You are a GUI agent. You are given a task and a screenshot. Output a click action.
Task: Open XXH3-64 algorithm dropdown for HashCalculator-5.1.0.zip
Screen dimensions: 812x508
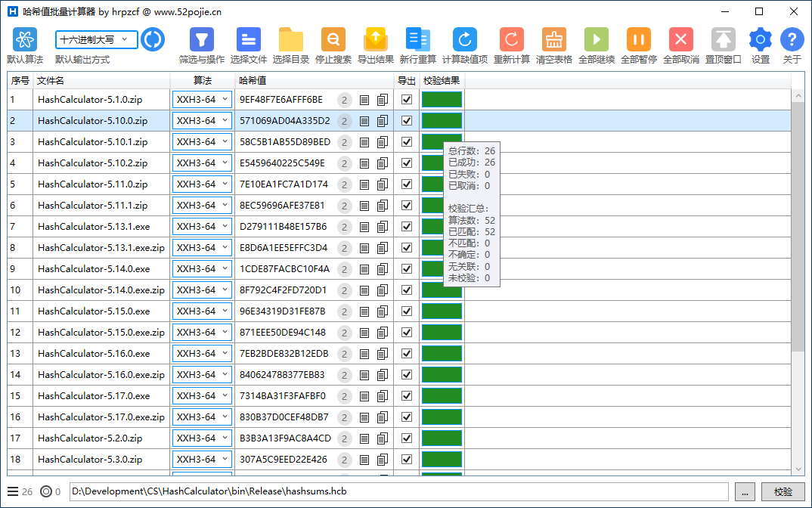202,100
